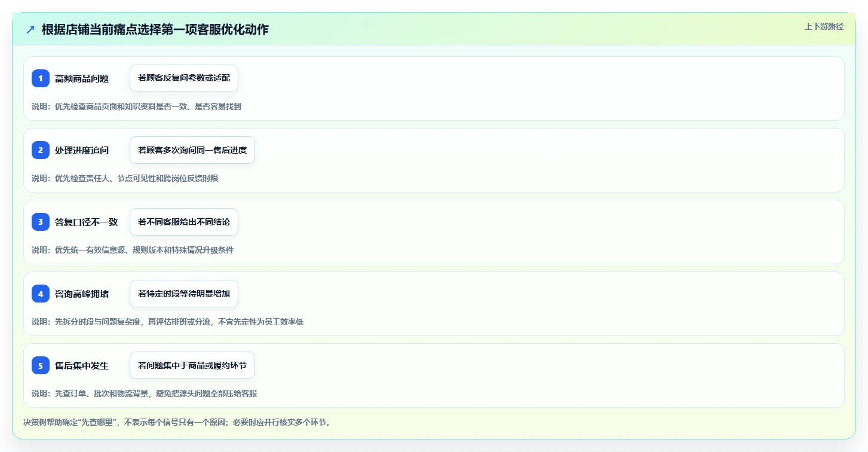Image resolution: width=868 pixels, height=452 pixels.
Task: Click the 高频商品问题 heading
Action: [x=82, y=78]
